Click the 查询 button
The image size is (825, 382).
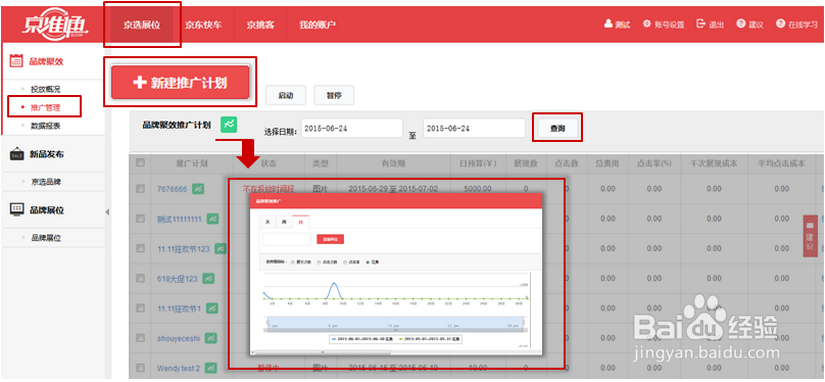[557, 127]
